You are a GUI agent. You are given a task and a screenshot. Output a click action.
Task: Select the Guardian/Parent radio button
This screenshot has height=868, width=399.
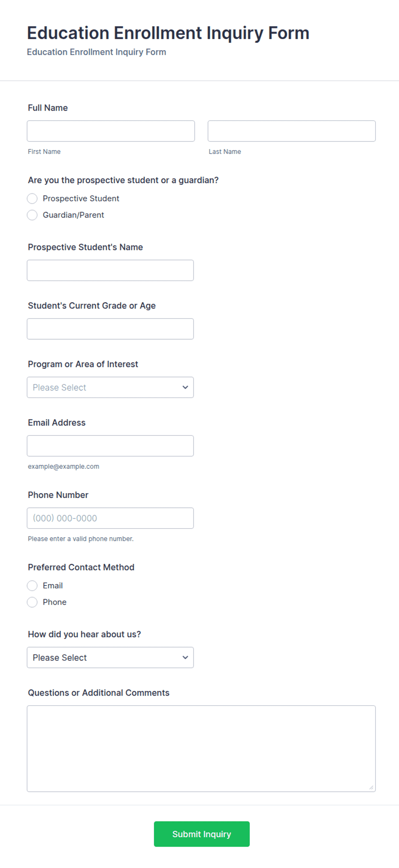pyautogui.click(x=32, y=215)
